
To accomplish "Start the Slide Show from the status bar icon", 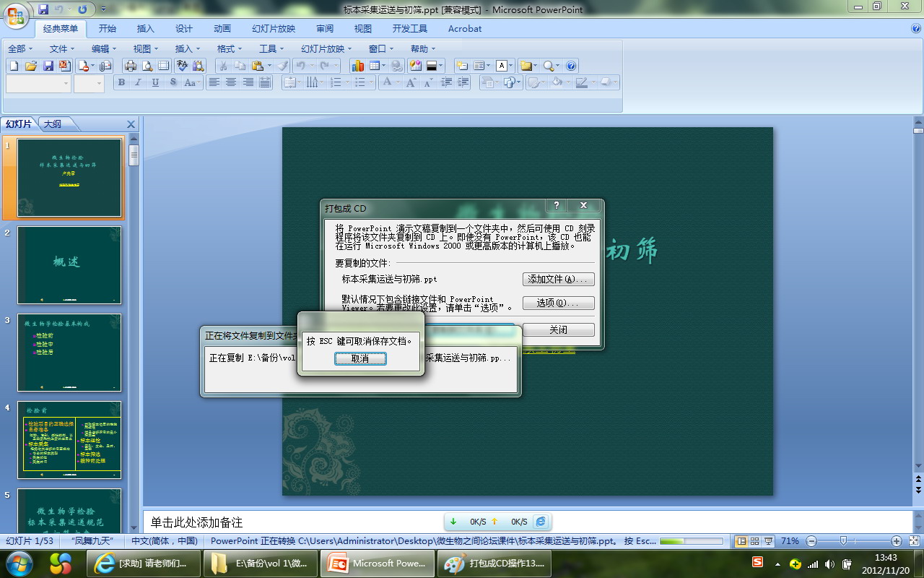I will tap(767, 541).
